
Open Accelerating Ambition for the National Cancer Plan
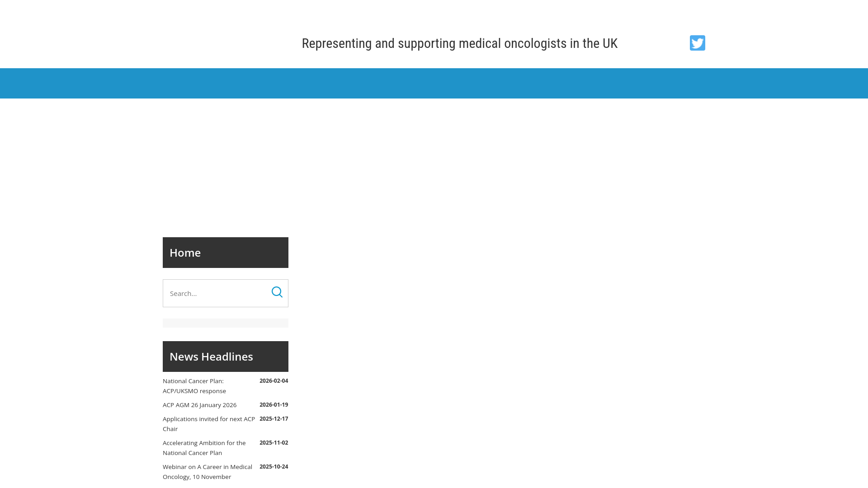coord(204,448)
